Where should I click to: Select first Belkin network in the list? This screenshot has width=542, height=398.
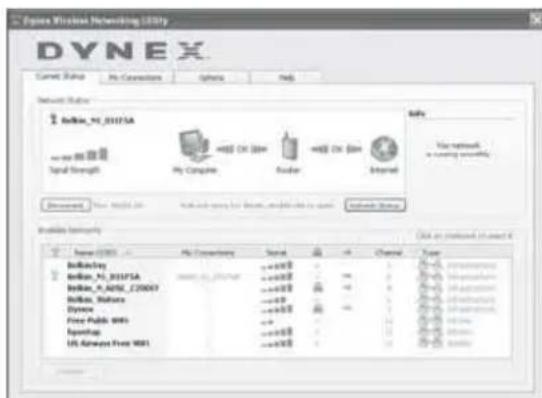(x=277, y=265)
